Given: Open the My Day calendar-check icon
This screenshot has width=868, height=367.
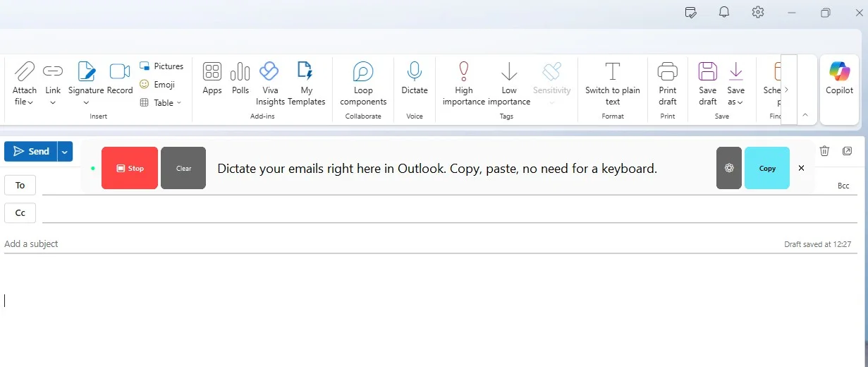Looking at the screenshot, I should click(691, 12).
